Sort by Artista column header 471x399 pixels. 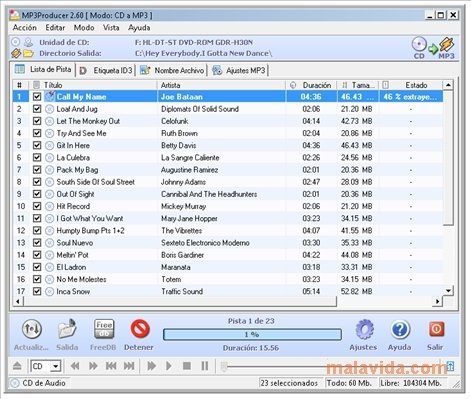(x=221, y=85)
